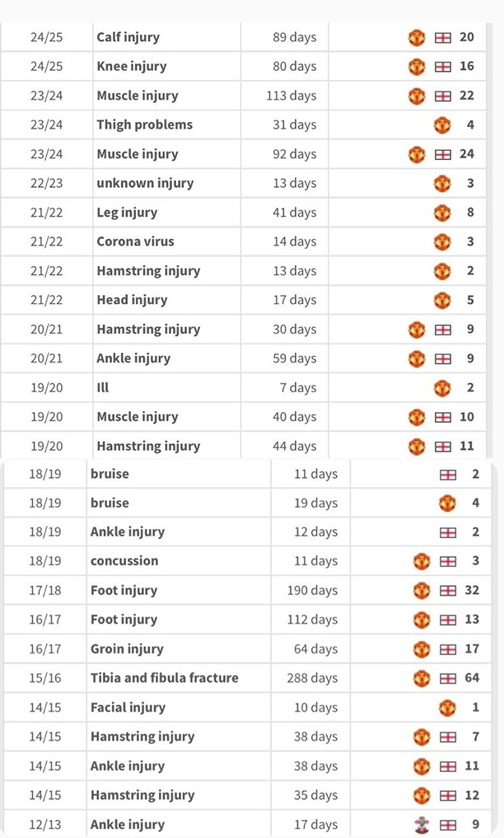
Task: Click the club crest in the Facial injury row
Action: coord(447,708)
